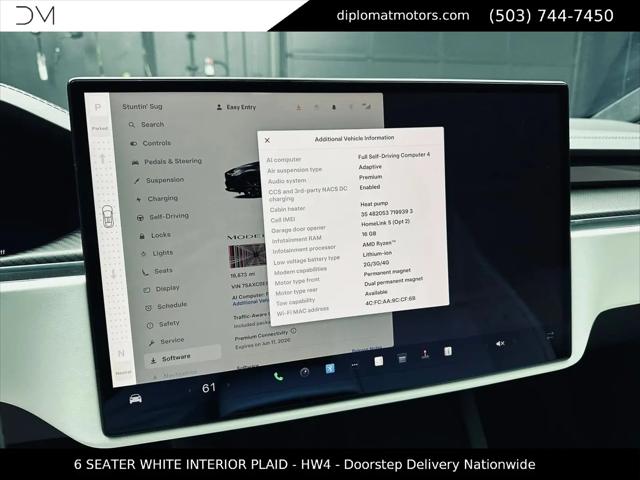
Task: Open the joystick arcade app in dock
Action: click(425, 353)
